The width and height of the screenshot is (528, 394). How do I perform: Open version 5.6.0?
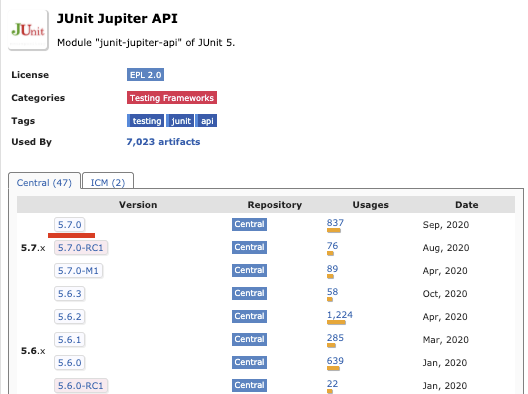pos(69,363)
